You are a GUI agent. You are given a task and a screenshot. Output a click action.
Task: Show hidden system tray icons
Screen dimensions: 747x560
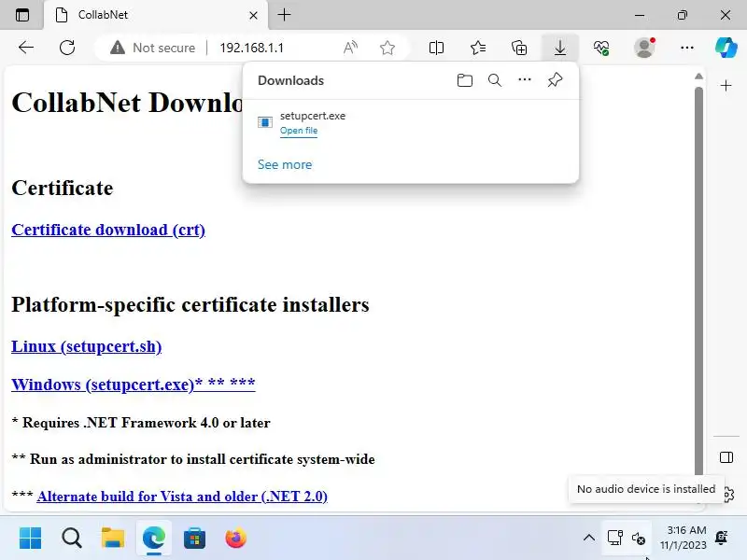589,539
